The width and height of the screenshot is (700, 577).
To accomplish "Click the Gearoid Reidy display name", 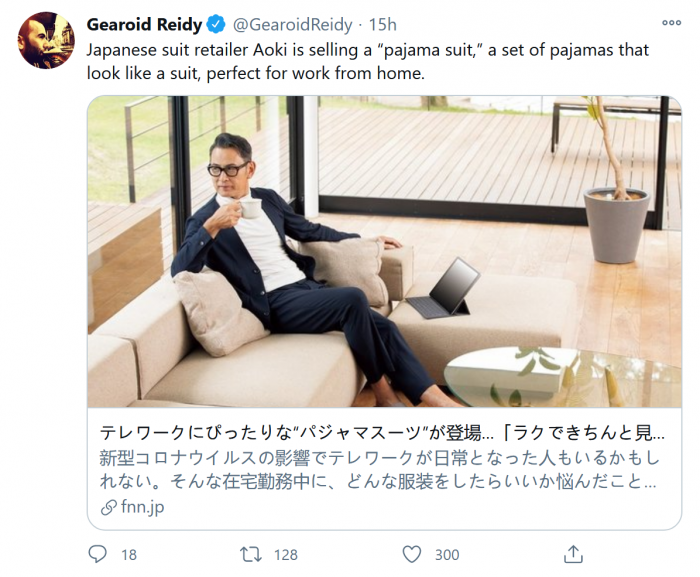I will coord(144,24).
